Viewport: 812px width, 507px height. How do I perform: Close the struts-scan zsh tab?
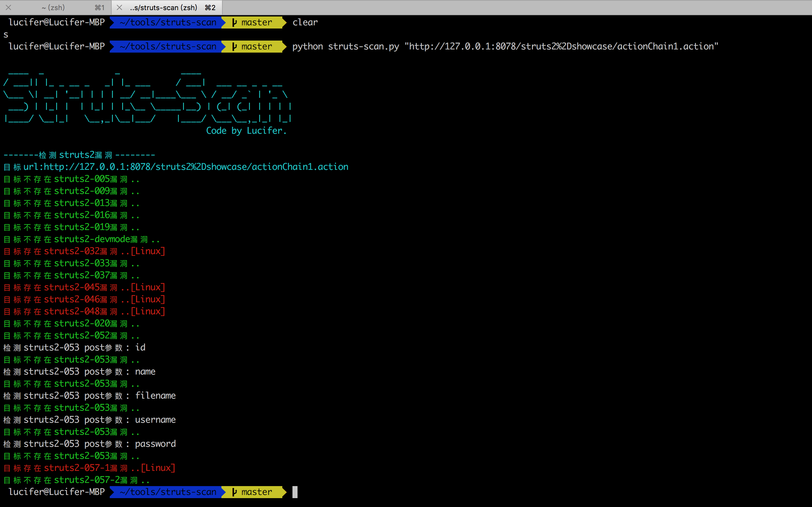click(119, 7)
